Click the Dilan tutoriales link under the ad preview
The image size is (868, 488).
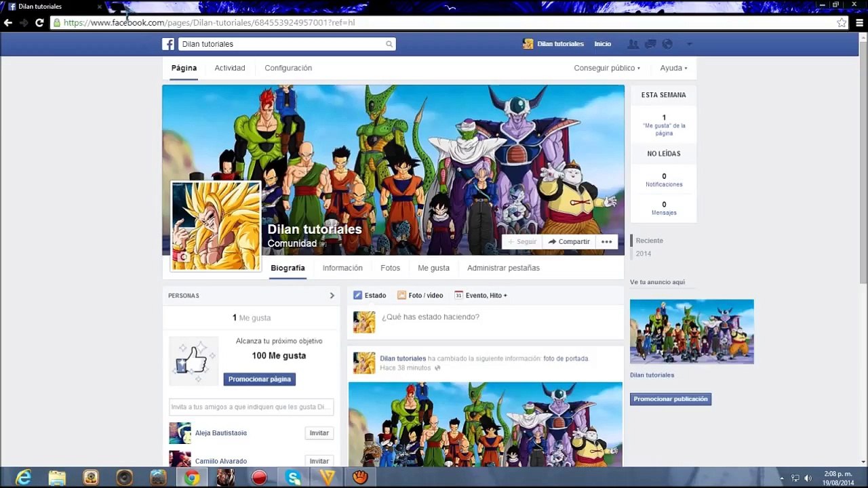tap(652, 375)
